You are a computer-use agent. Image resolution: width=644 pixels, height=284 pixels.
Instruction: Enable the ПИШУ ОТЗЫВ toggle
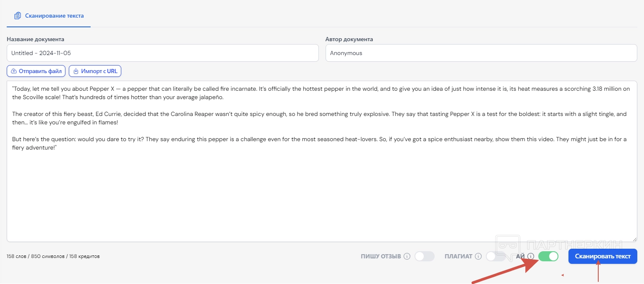[424, 256]
